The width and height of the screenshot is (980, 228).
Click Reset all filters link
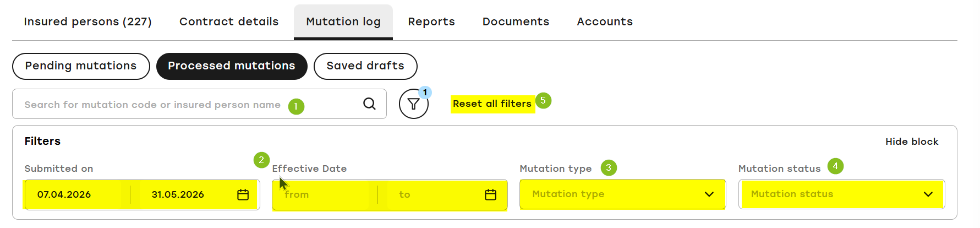492,104
